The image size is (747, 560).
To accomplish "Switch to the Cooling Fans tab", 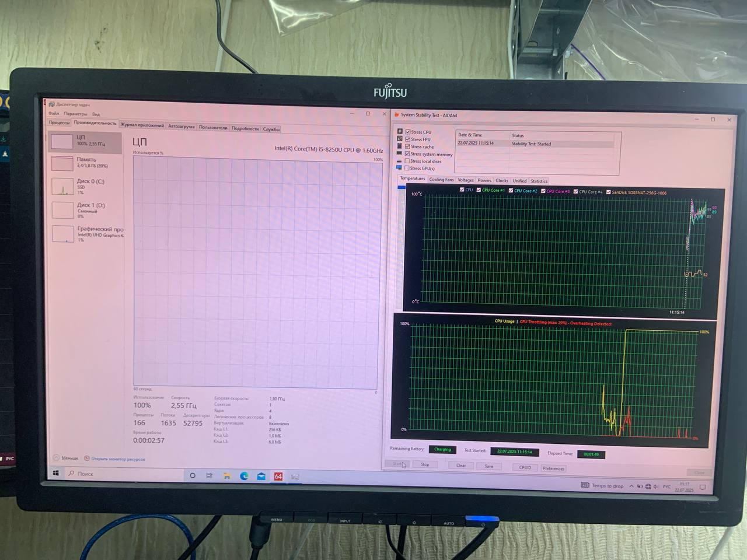I will tap(441, 180).
